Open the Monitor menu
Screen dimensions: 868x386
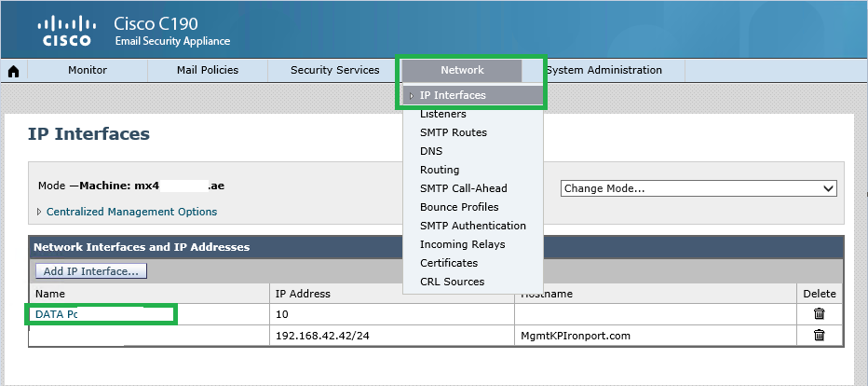tap(88, 70)
